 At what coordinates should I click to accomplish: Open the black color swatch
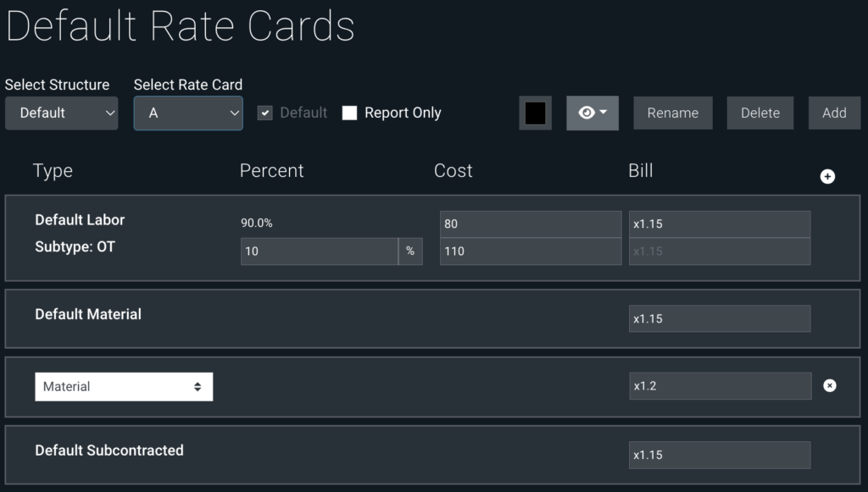pyautogui.click(x=535, y=113)
